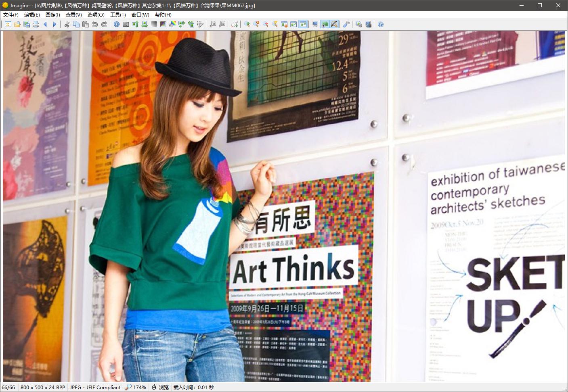Open the 文件(F) menu
This screenshot has width=568, height=392.
pos(11,15)
